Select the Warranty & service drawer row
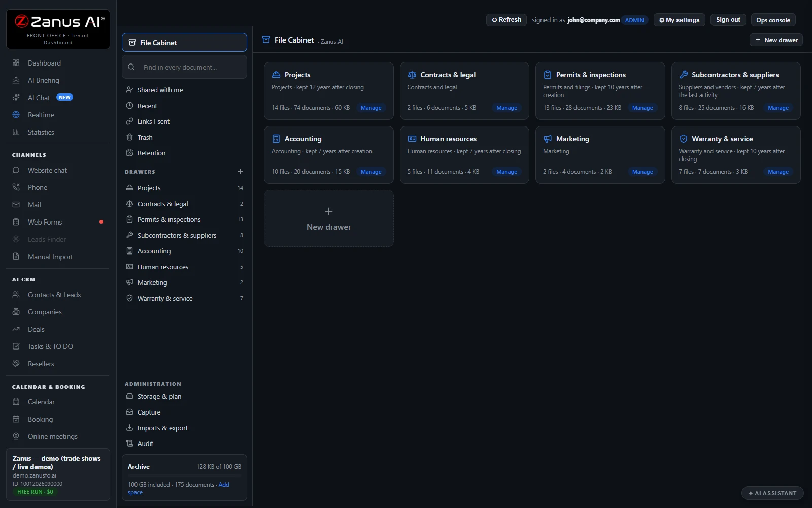This screenshot has height=508, width=812. point(184,298)
